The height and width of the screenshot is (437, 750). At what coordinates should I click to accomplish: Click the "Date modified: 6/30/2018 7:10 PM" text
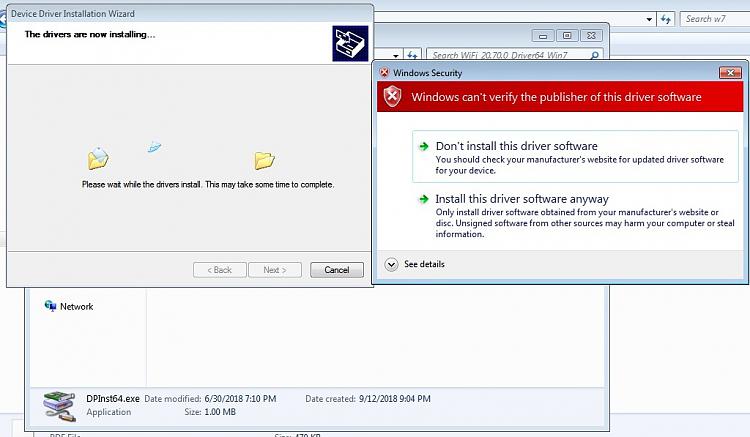[x=210, y=398]
